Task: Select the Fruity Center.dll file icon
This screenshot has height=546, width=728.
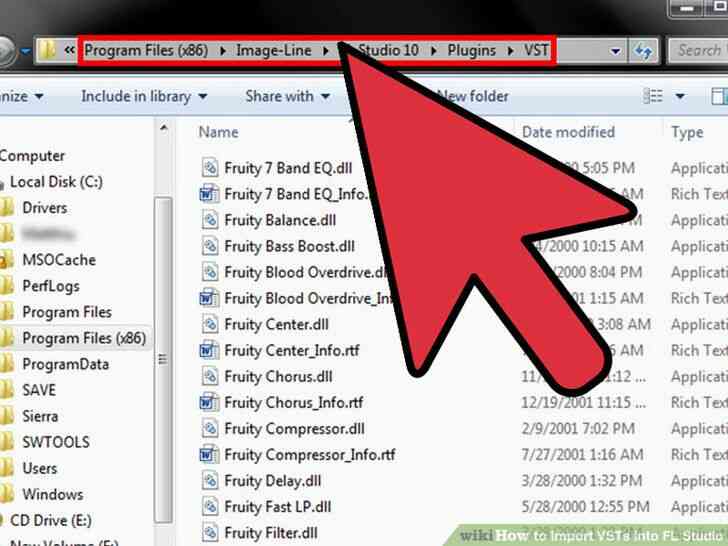Action: pyautogui.click(x=210, y=324)
